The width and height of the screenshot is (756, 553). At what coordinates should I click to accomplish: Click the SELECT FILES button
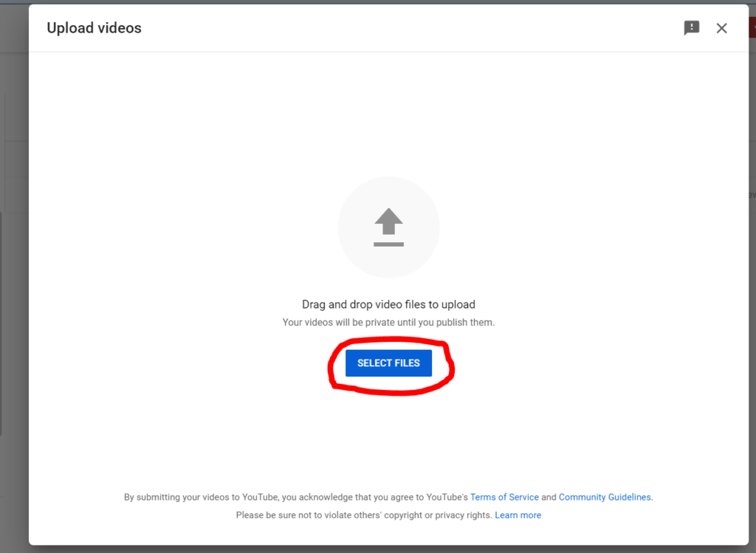tap(388, 363)
